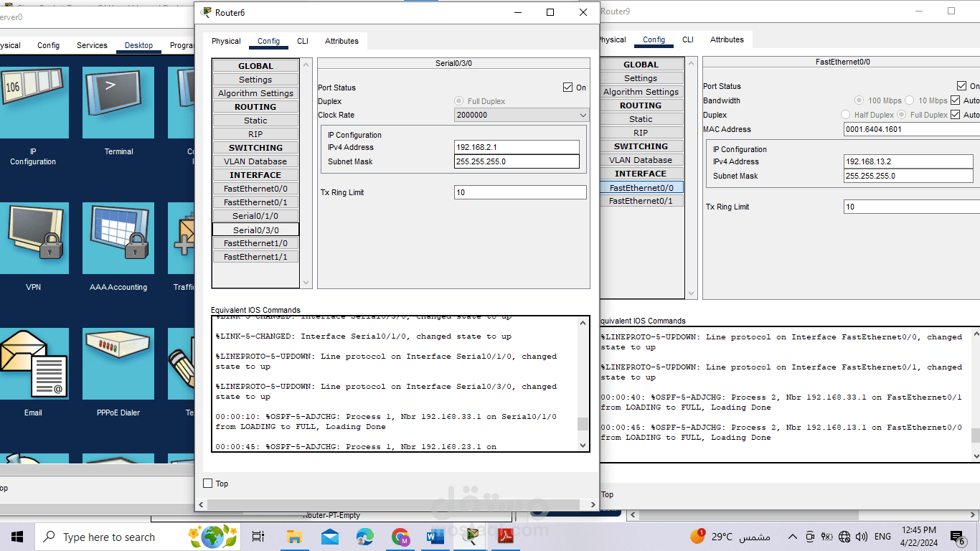980x551 pixels.
Task: Click IPv4 Address field 192.168.2.1
Action: pyautogui.click(x=517, y=147)
